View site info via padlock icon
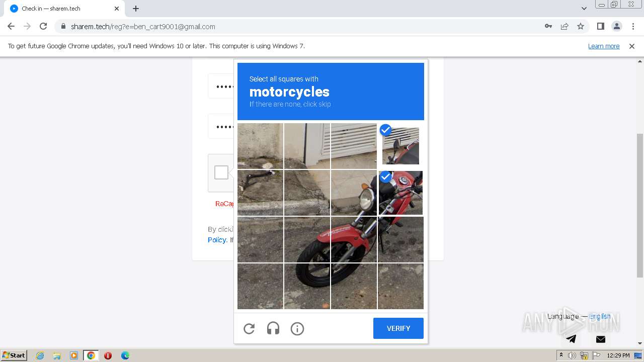 63,27
